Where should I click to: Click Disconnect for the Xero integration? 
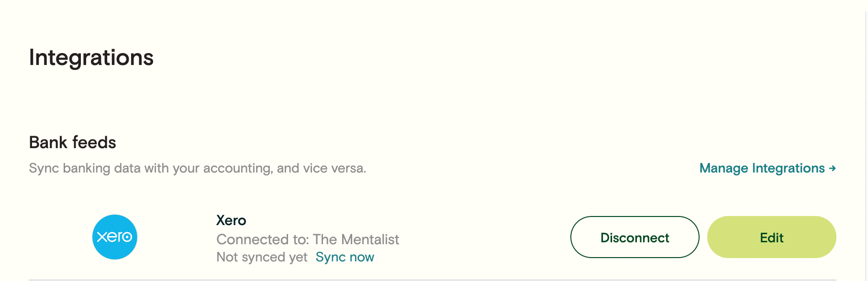click(x=634, y=237)
